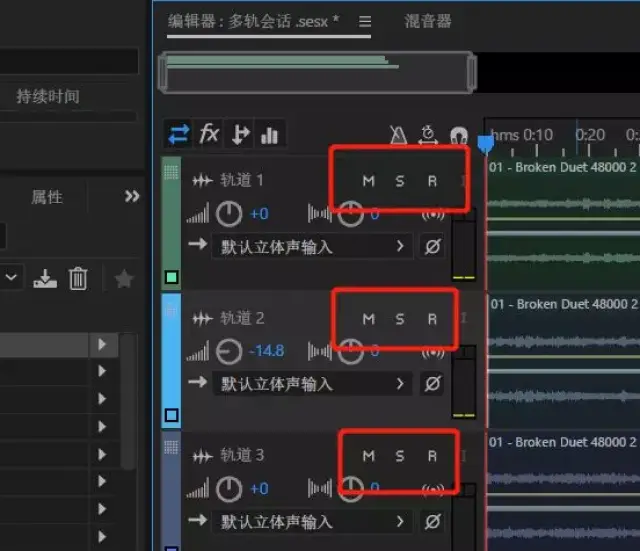Click the input arrow icon of 轨道 2
The width and height of the screenshot is (640, 551).
(x=198, y=382)
